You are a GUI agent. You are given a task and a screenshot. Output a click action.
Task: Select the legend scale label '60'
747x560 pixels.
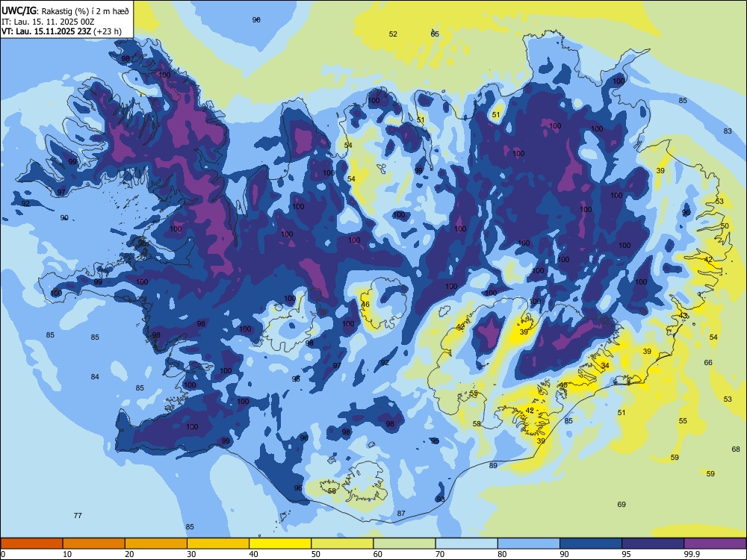[378, 554]
